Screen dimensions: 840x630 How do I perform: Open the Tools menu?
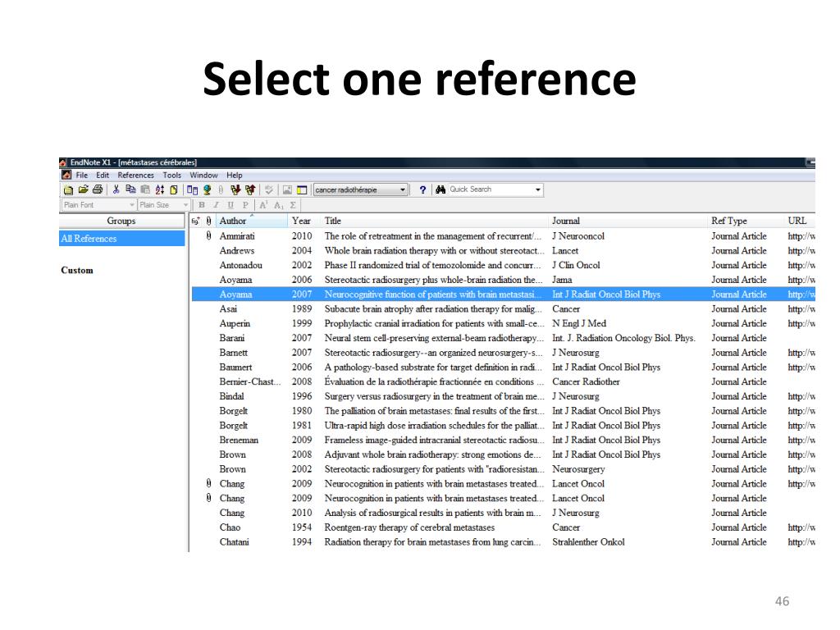coord(172,175)
